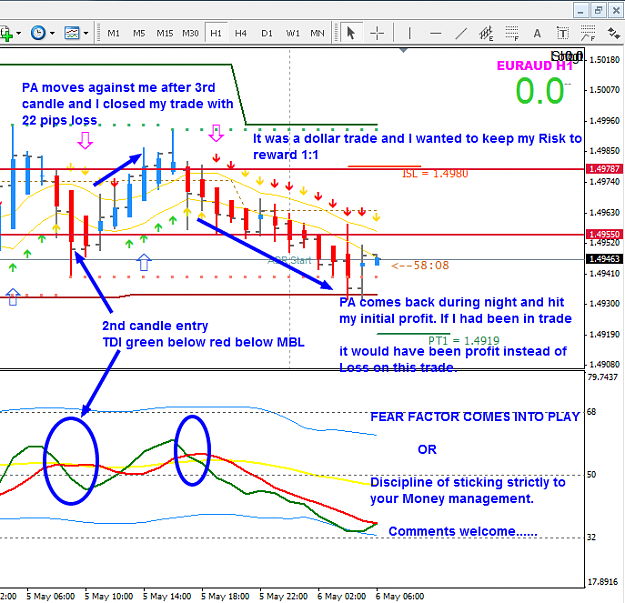Expand the Templates dropdown arrow
This screenshot has width=625, height=603.
coord(86,33)
